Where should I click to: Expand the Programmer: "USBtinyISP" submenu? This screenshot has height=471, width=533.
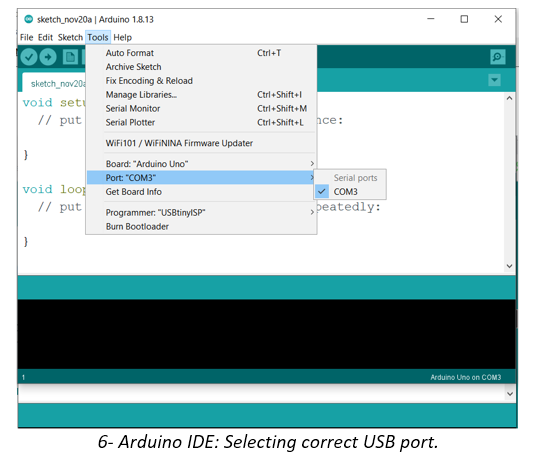click(201, 212)
